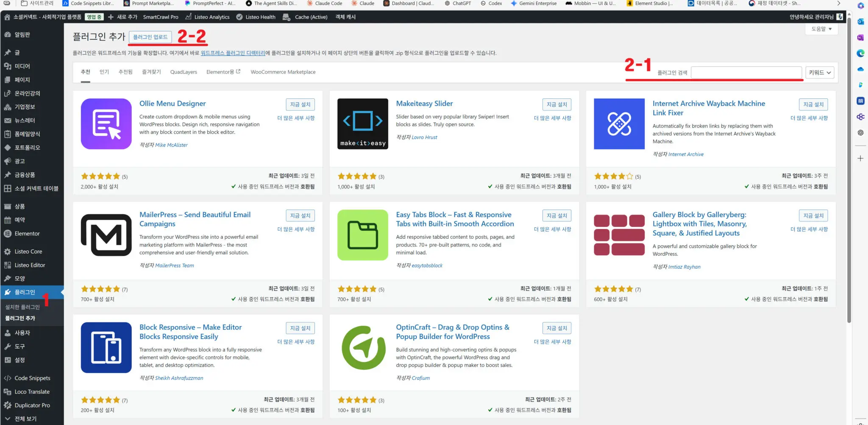Open the 페이지 pages menu icon

point(7,80)
